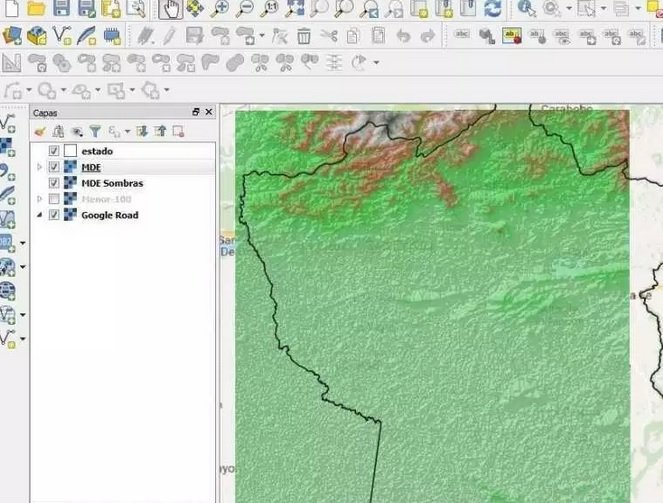Click the Delete Selected trash icon
The image size is (663, 503).
pyautogui.click(x=304, y=36)
